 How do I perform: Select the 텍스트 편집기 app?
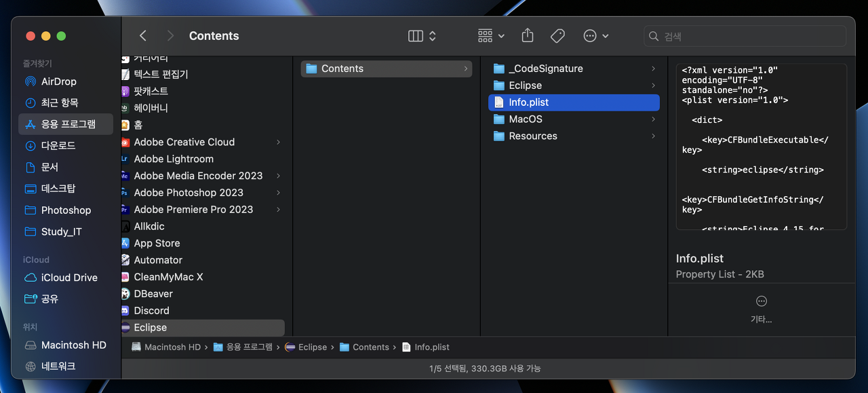point(203,74)
